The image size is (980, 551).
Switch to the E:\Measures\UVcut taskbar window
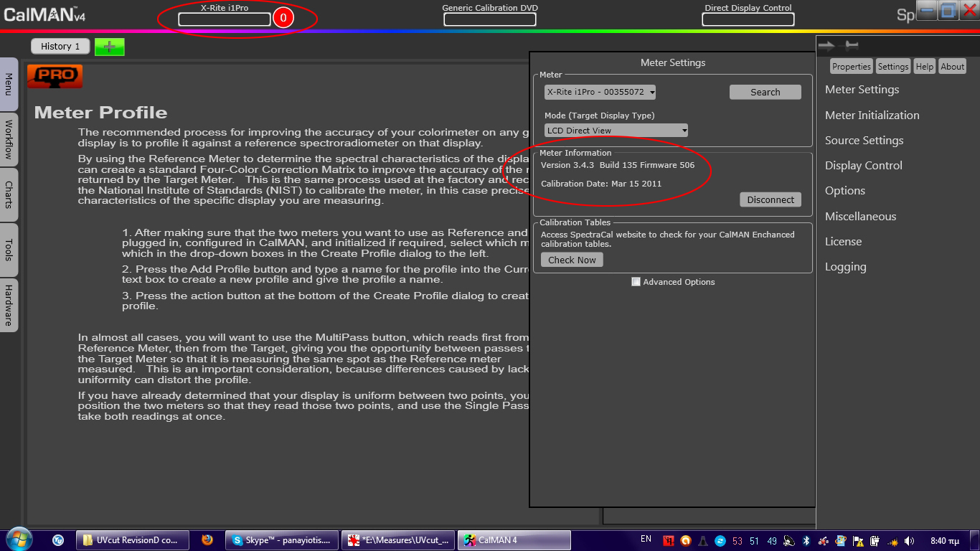398,540
